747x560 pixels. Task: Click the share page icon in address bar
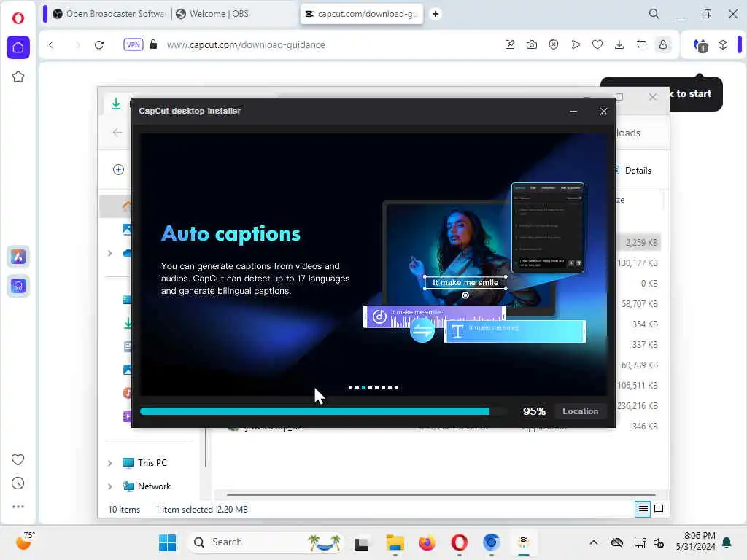(x=510, y=44)
